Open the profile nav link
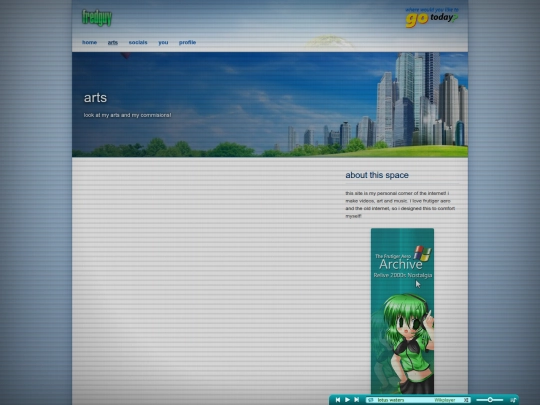Viewport: 540px width, 405px height. [187, 42]
